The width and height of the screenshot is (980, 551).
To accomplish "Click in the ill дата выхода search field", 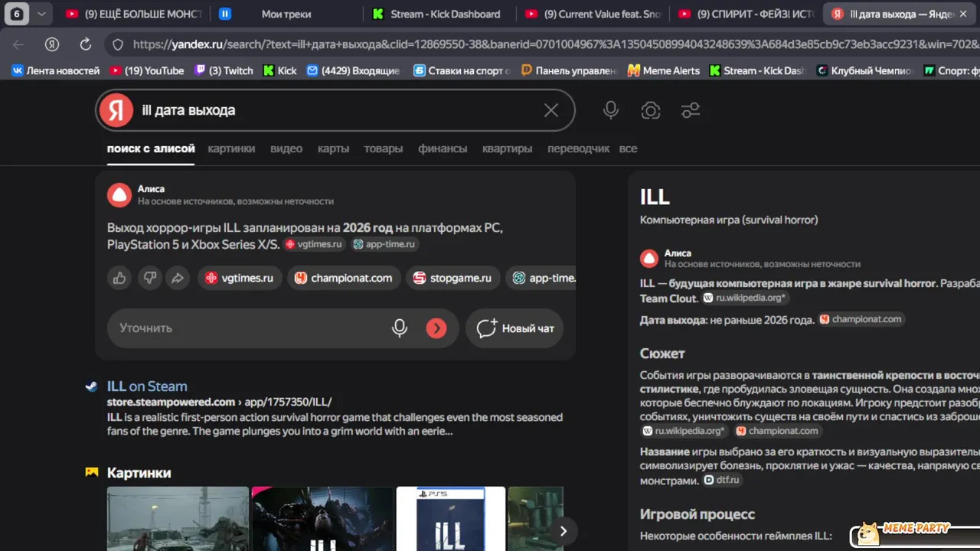I will (x=337, y=110).
